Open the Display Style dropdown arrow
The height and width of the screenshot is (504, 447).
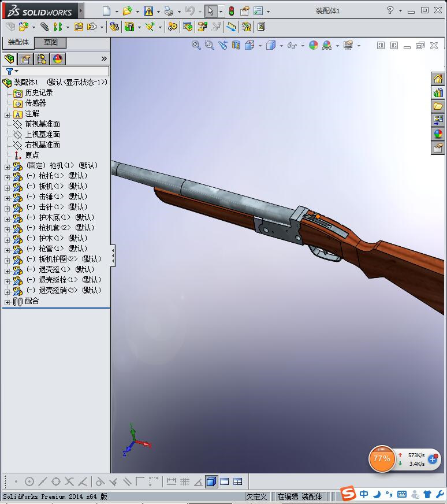tap(281, 46)
